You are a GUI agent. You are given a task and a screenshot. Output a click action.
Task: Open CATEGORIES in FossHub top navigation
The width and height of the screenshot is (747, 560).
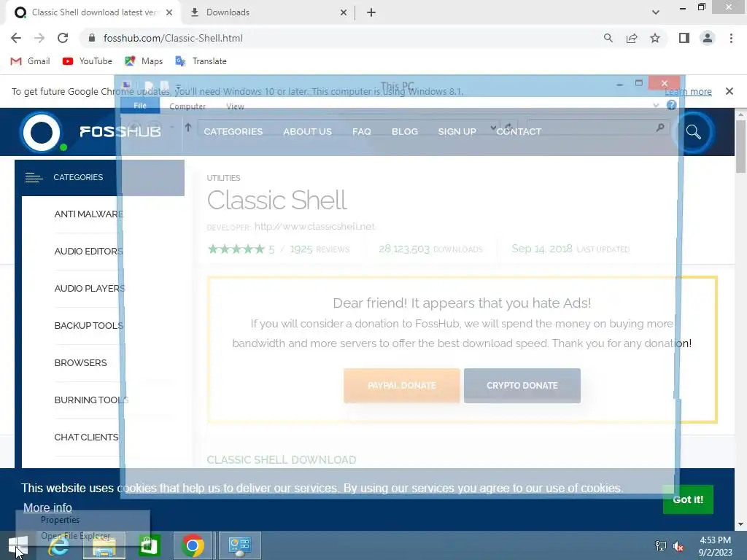click(233, 131)
